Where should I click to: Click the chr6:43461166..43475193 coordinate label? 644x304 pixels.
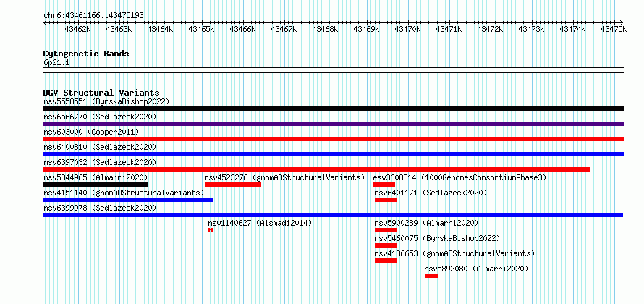[x=93, y=15]
